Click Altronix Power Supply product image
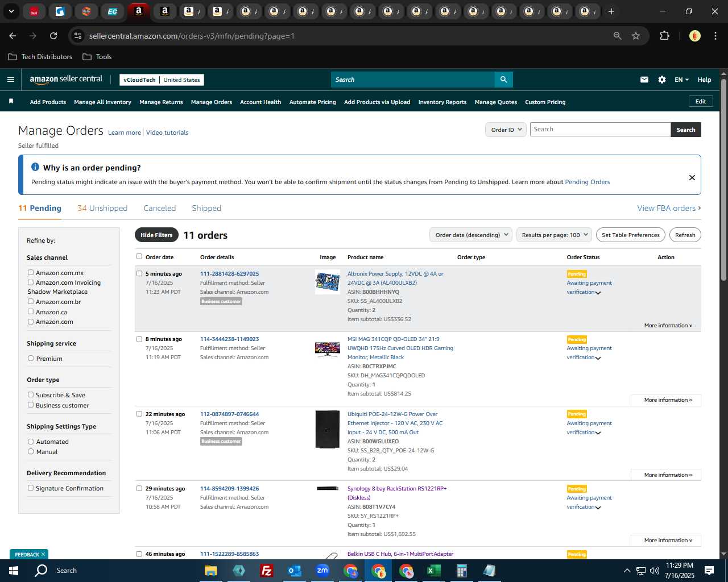 click(328, 281)
